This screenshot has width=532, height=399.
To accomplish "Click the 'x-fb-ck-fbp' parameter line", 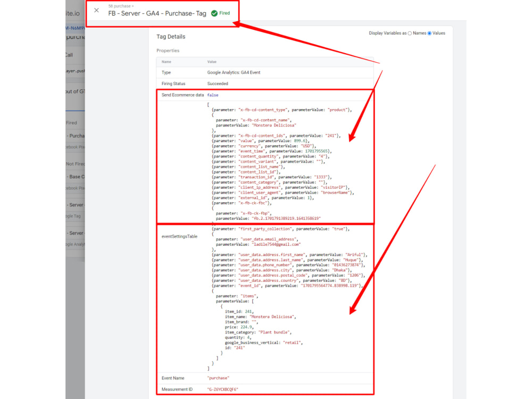I will [x=244, y=213].
